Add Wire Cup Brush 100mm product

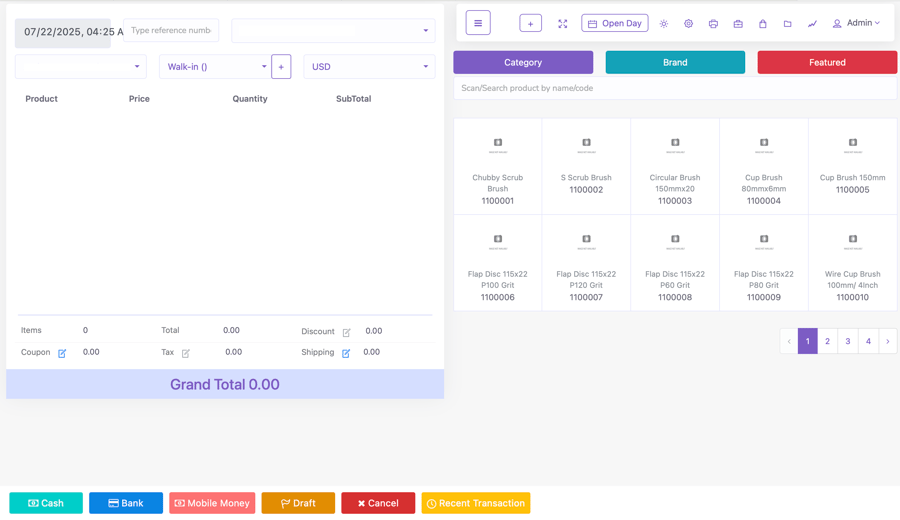(x=852, y=263)
